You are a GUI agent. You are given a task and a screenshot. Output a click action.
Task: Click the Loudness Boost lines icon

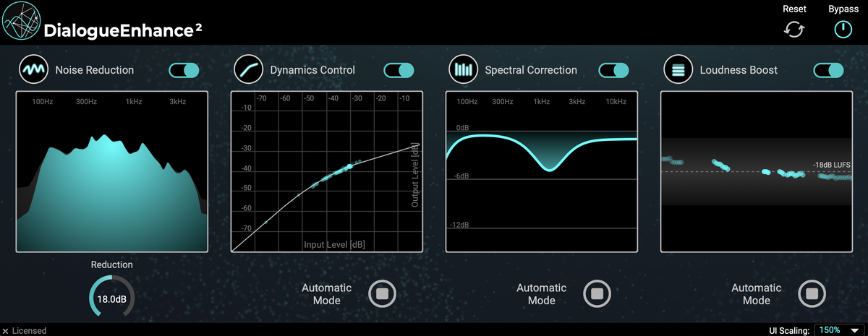click(678, 70)
